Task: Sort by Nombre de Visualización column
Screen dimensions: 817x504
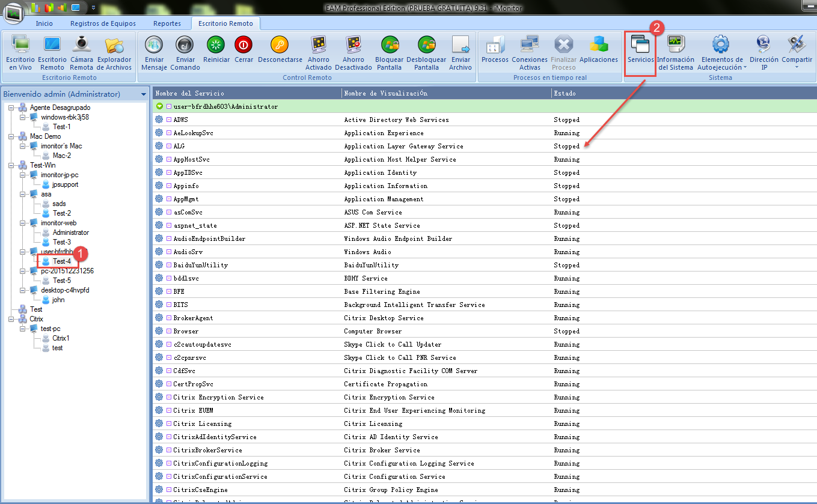Action: click(x=447, y=93)
